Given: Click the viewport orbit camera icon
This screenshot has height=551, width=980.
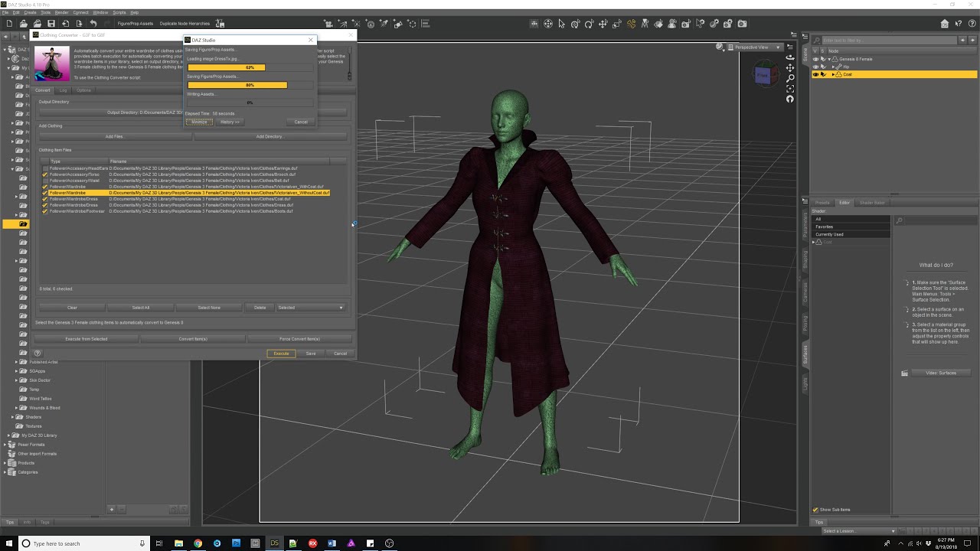Looking at the screenshot, I should [x=790, y=57].
